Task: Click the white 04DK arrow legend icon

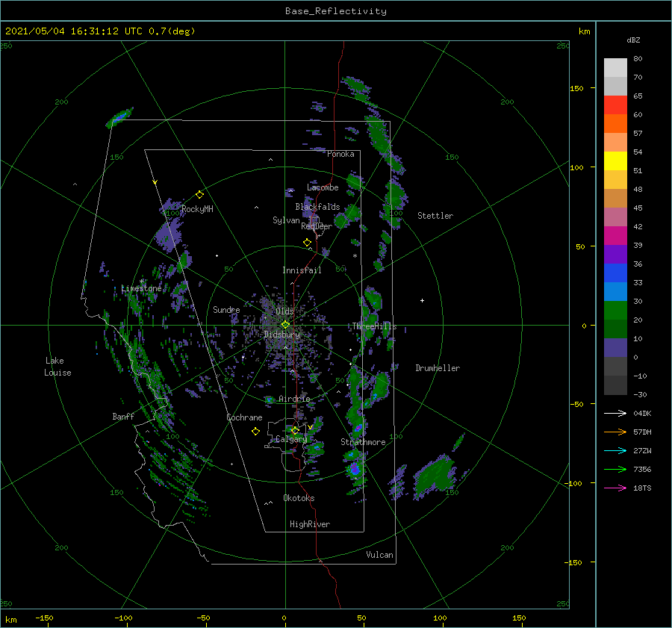Action: coord(615,413)
